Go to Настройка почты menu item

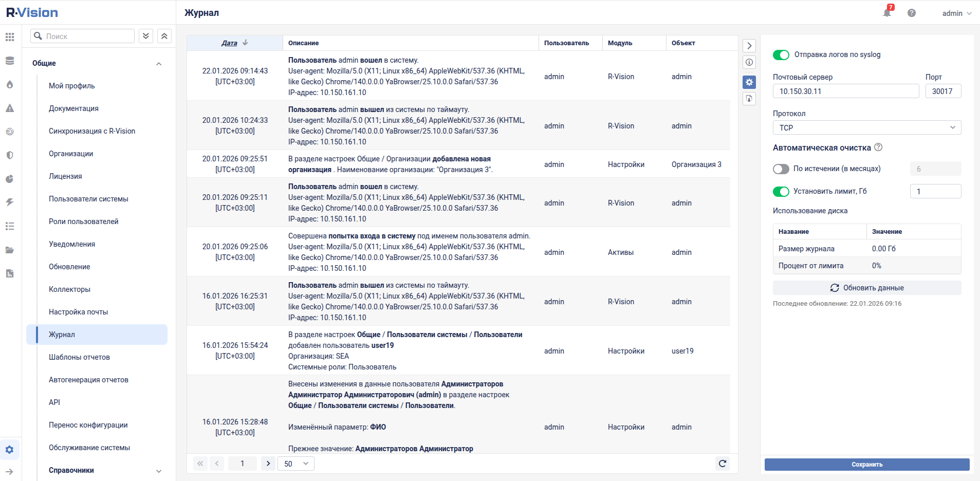click(x=78, y=312)
